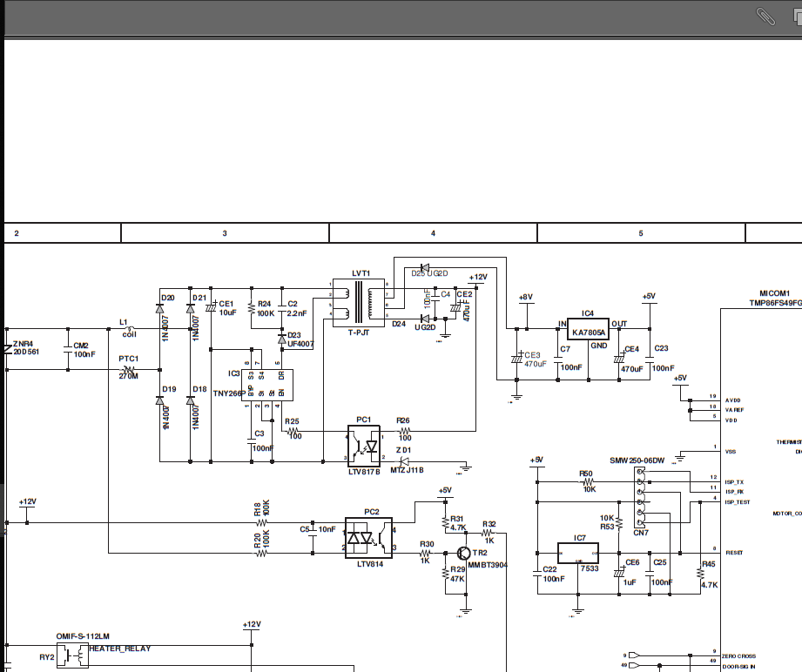The height and width of the screenshot is (672, 802).
Task: Select the SMW250-06DW connector text
Action: (637, 460)
